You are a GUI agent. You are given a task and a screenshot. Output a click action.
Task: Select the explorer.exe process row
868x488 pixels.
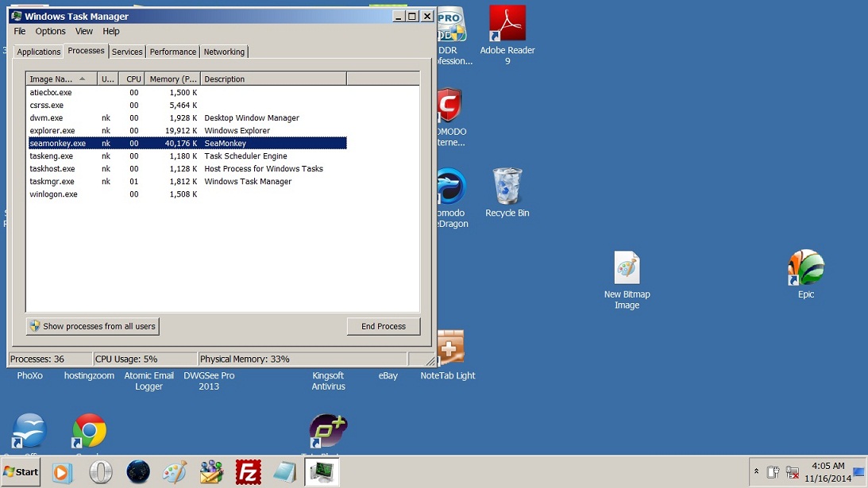click(x=52, y=131)
